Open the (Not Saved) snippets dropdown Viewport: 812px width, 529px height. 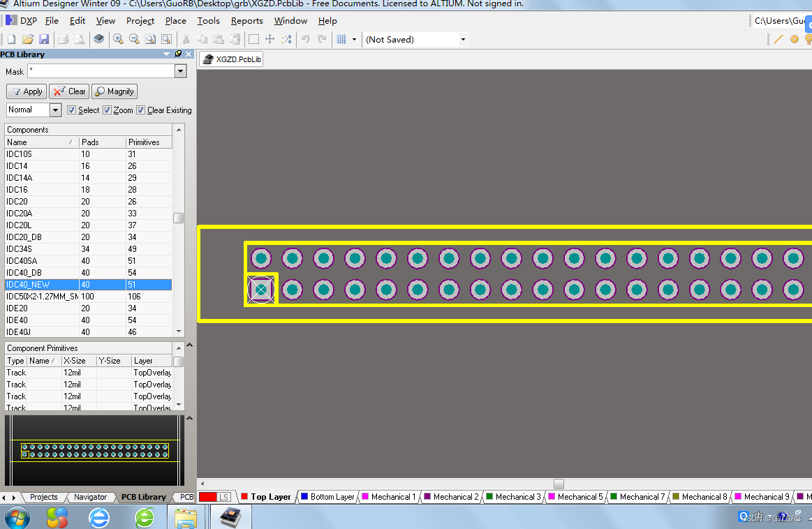click(x=462, y=39)
